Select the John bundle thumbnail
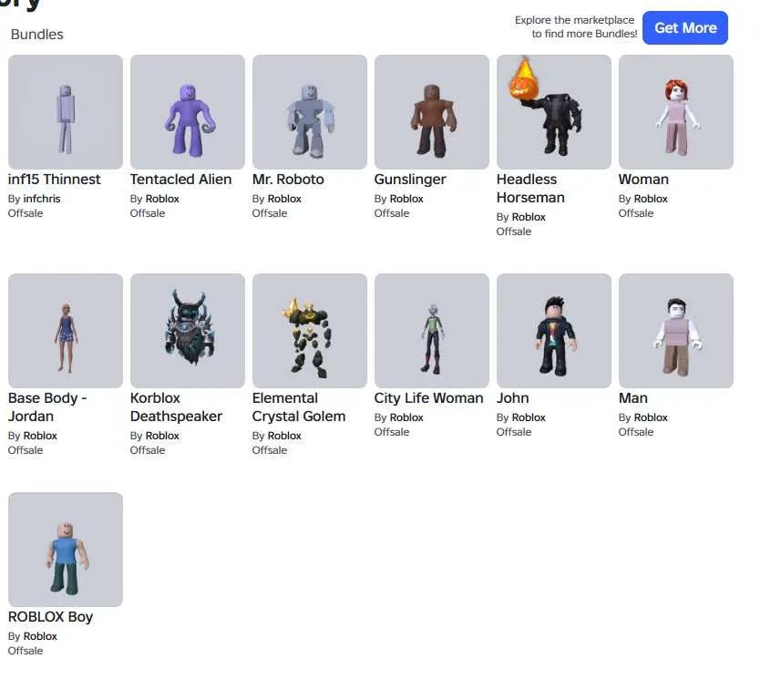This screenshot has height=700, width=771. (x=554, y=331)
